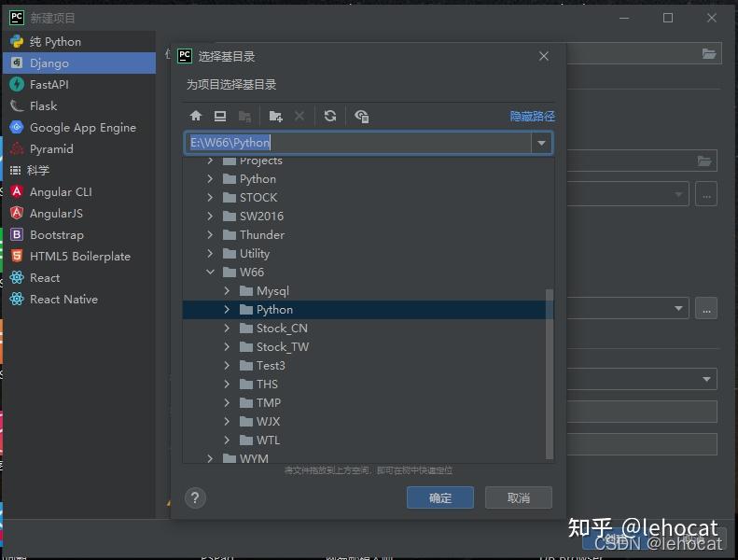
Task: Expand the Stock_CN folder
Action: (x=227, y=329)
